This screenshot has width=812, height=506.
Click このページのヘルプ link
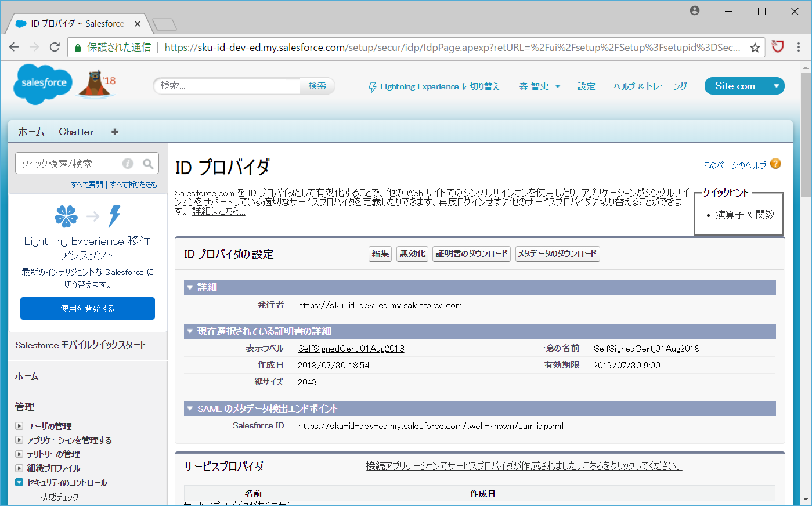coord(735,165)
